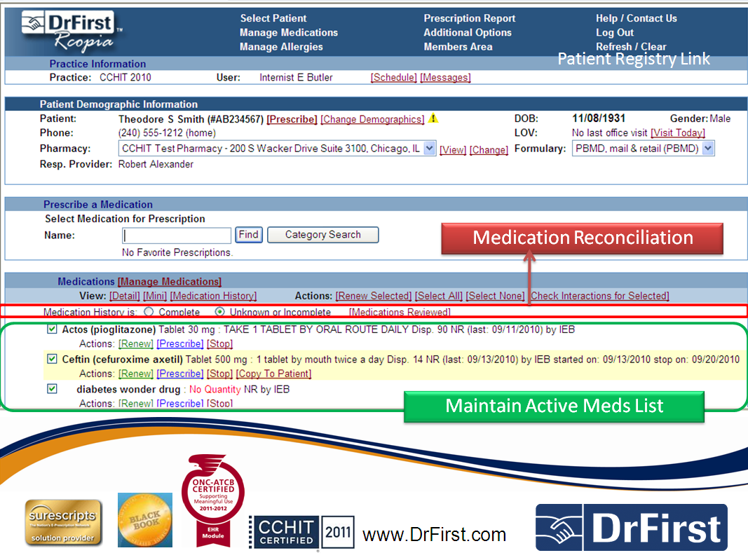Open the Pharmacy dropdown list
Image resolution: width=748 pixels, height=560 pixels.
point(429,149)
